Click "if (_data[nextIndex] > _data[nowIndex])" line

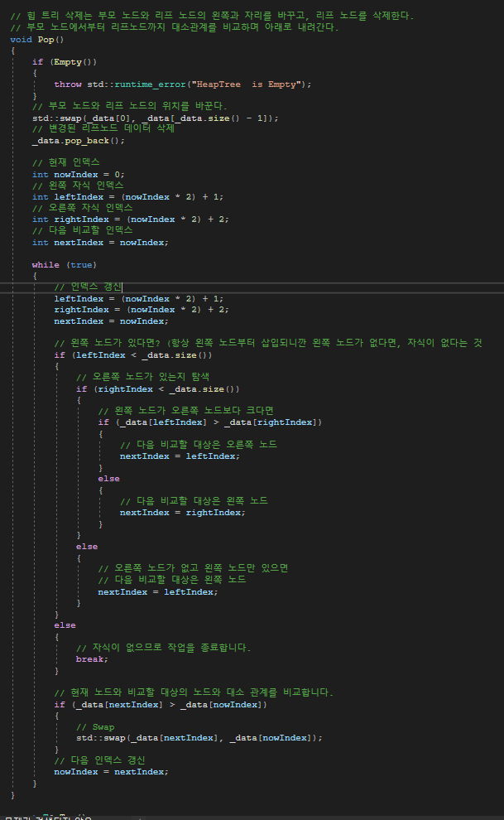click(161, 705)
